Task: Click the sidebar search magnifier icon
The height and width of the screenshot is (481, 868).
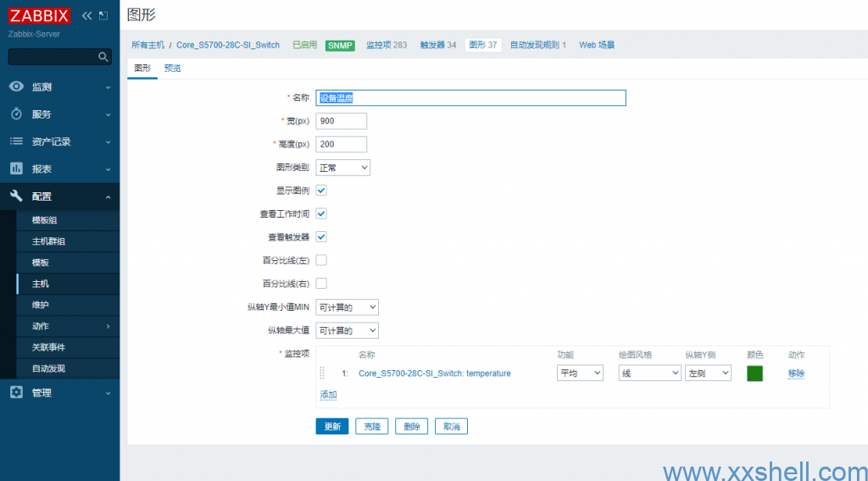Action: click(x=103, y=58)
